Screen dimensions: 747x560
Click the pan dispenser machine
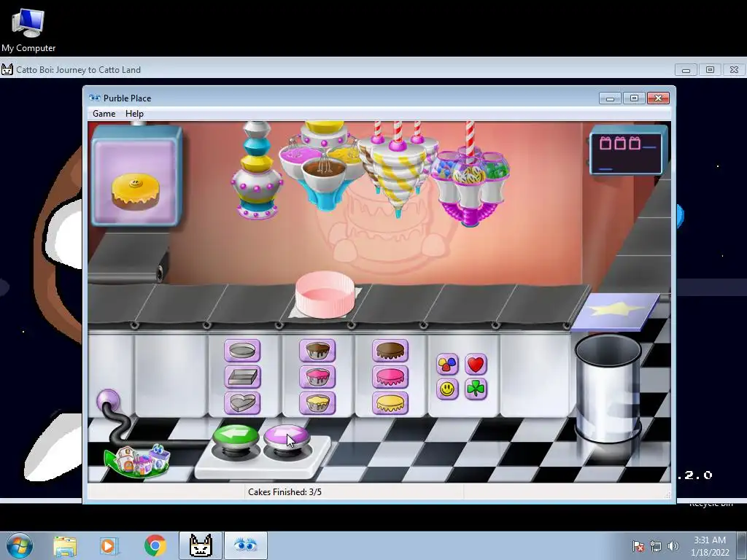coord(257,170)
